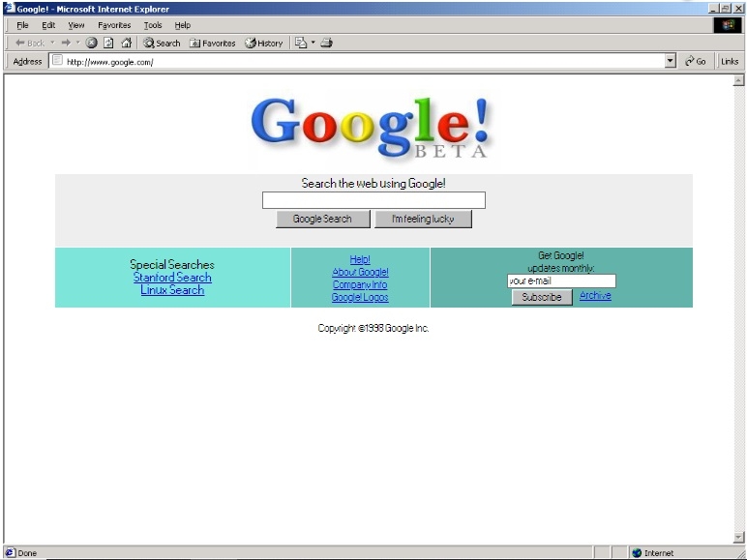Click the Internet zone globe icon
This screenshot has width=747, height=560.
pyautogui.click(x=637, y=553)
